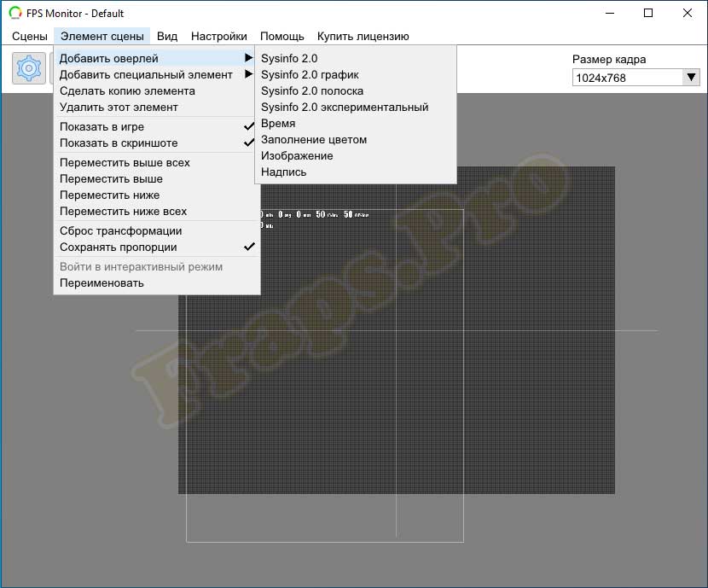Add the Изображение overlay
Image resolution: width=708 pixels, height=588 pixels.
tap(356, 156)
